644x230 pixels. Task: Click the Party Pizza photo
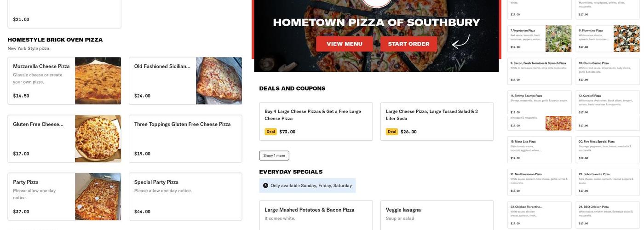(x=98, y=197)
